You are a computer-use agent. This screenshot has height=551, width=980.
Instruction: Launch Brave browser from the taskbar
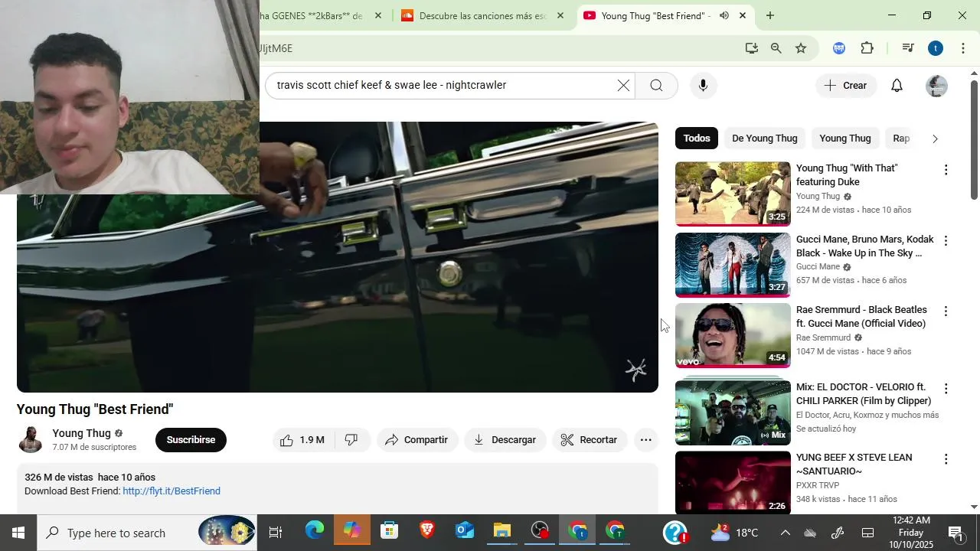pyautogui.click(x=427, y=531)
